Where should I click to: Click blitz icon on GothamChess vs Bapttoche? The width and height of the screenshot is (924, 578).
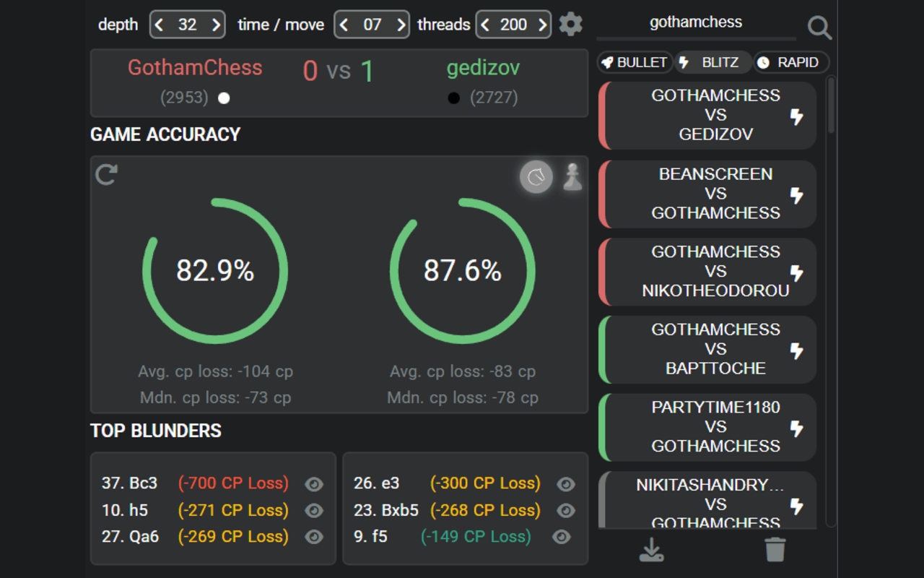click(797, 350)
